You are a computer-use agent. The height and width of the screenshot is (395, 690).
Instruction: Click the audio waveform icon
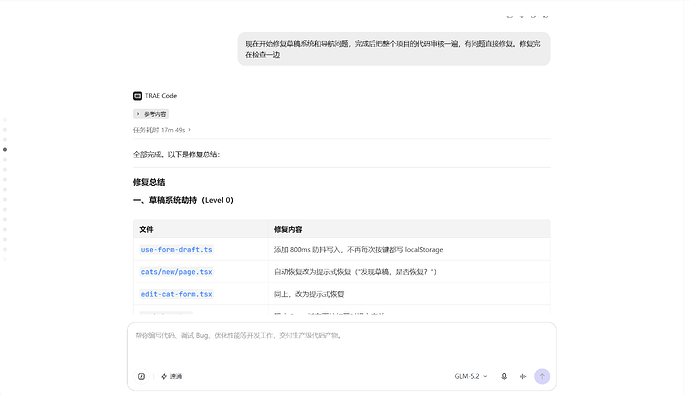[x=523, y=377]
